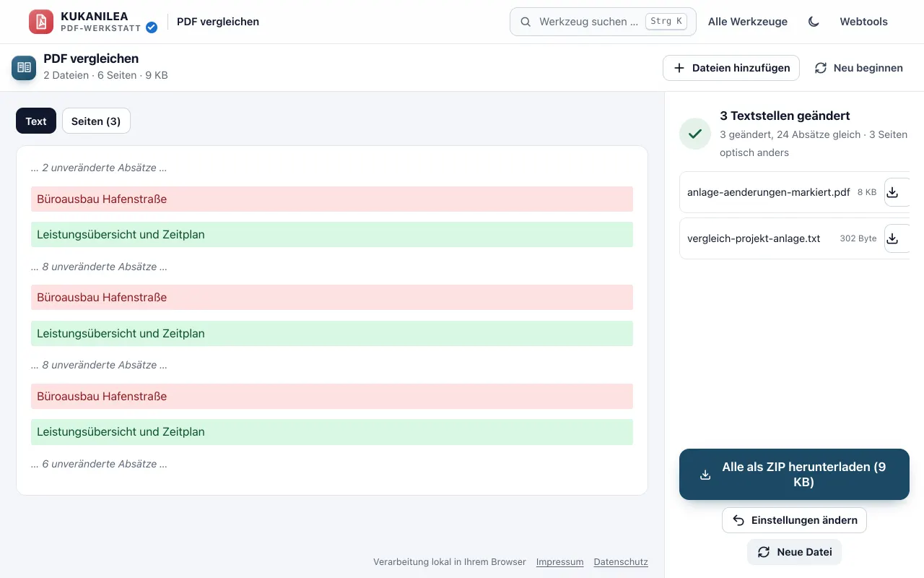Click Neu beginnen to restart
This screenshot has height=578, width=924.
point(859,68)
